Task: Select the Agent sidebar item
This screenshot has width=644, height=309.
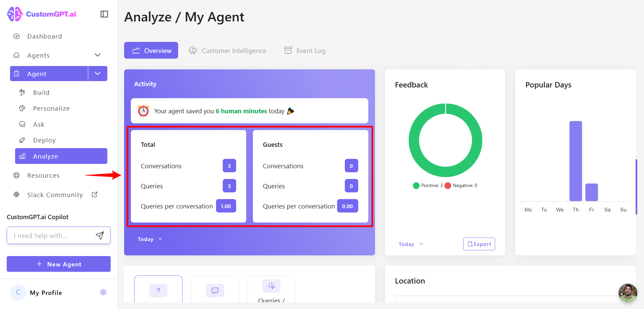Action: point(49,73)
